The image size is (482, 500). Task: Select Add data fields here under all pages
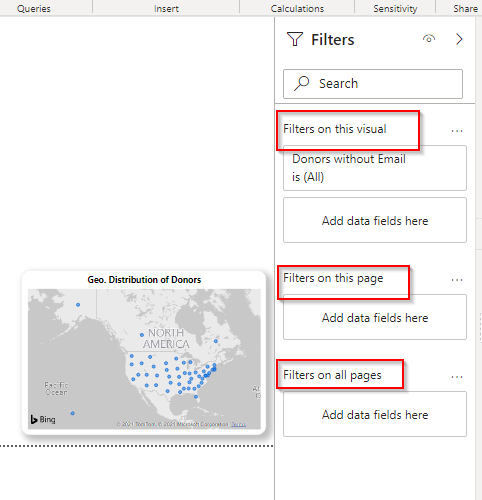click(x=375, y=414)
